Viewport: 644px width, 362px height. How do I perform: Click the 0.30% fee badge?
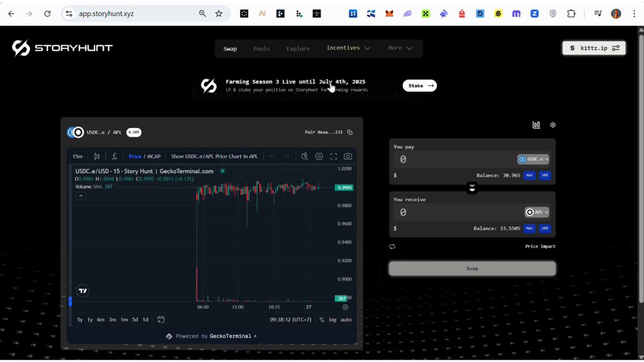click(x=134, y=132)
